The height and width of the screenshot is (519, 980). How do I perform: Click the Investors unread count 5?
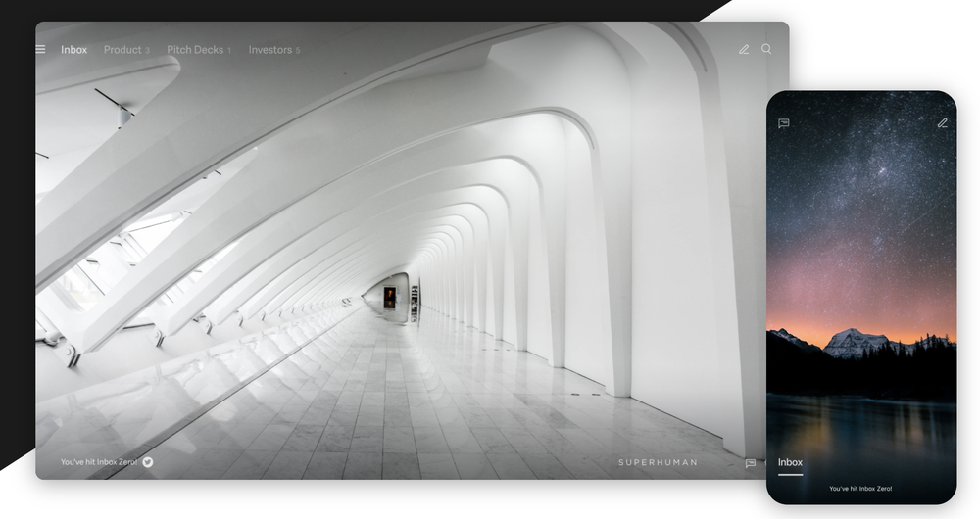click(298, 51)
